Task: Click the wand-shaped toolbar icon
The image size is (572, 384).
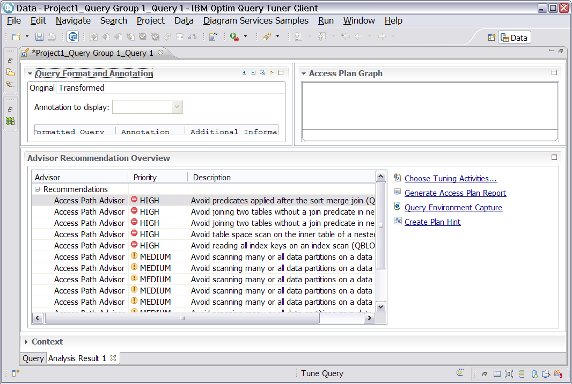Action: 267,36
